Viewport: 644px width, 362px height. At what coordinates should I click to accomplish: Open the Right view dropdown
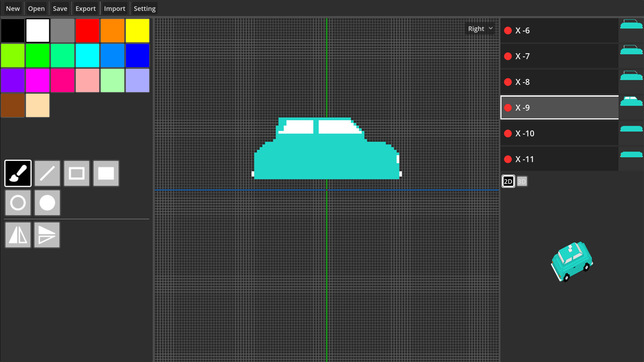click(x=480, y=28)
